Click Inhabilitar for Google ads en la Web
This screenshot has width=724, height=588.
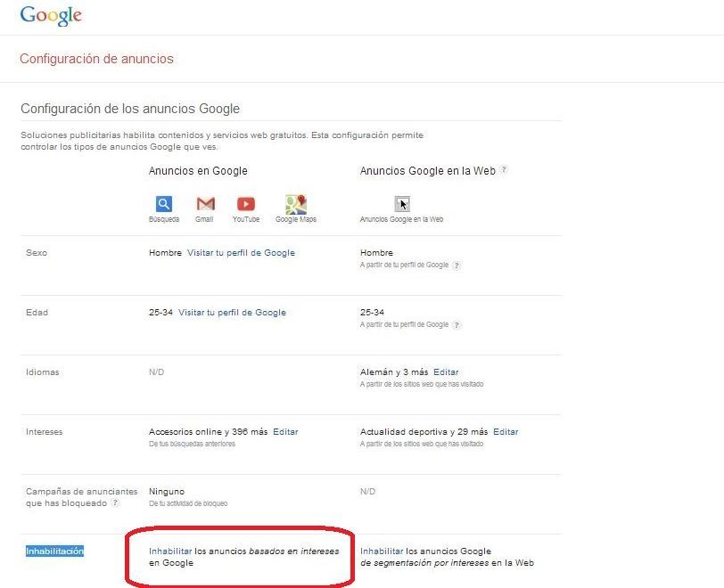382,551
